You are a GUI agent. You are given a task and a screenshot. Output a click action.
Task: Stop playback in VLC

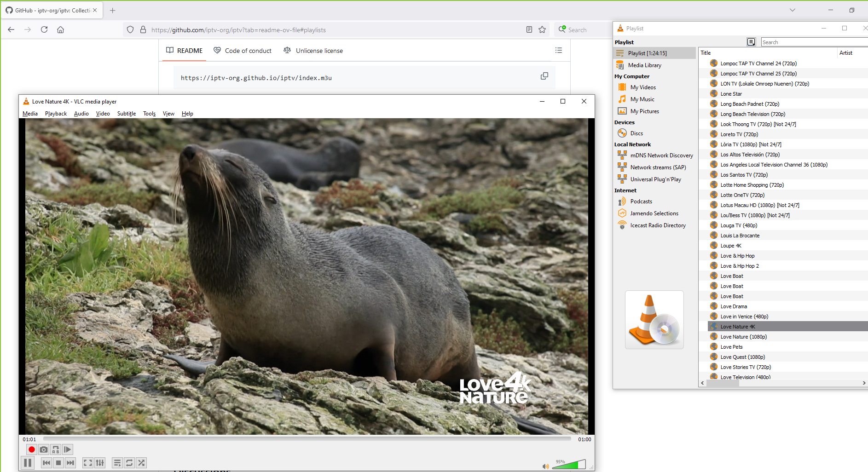58,463
